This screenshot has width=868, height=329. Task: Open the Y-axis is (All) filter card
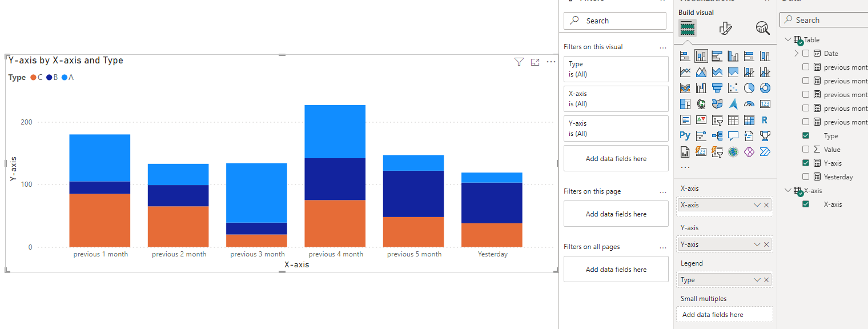pyautogui.click(x=616, y=129)
